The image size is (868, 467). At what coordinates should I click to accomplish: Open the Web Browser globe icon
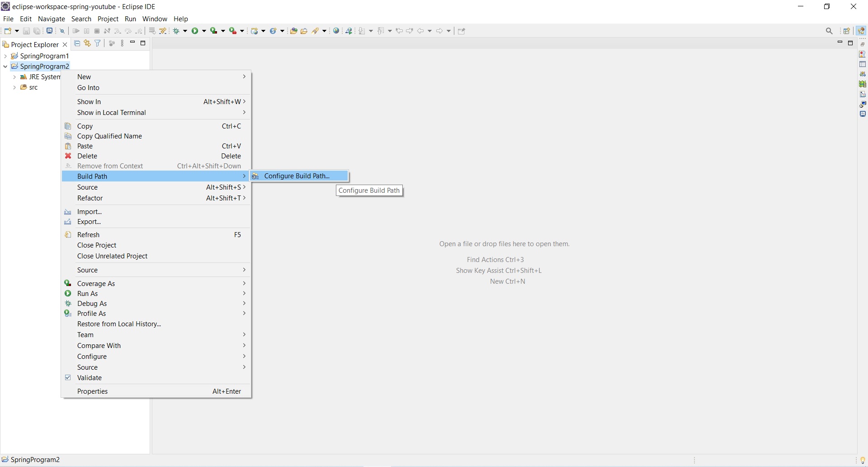click(336, 31)
